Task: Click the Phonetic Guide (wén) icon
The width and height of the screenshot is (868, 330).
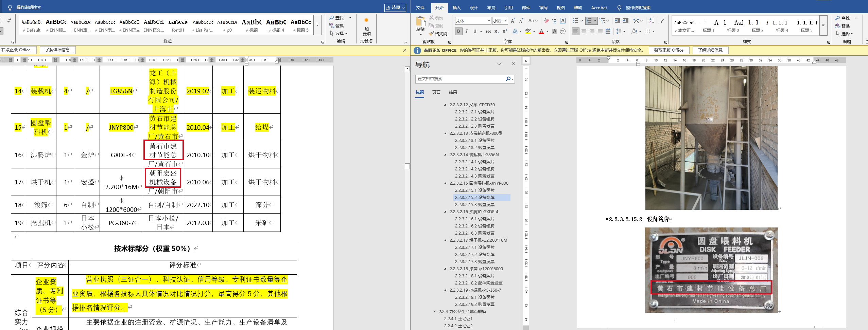Action: pyautogui.click(x=555, y=21)
